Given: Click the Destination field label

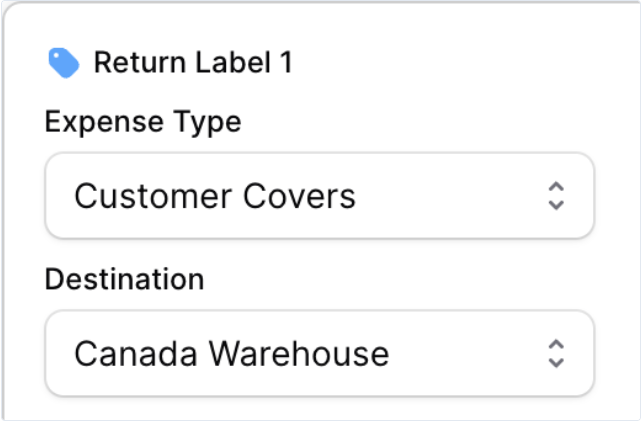Looking at the screenshot, I should pos(124,279).
